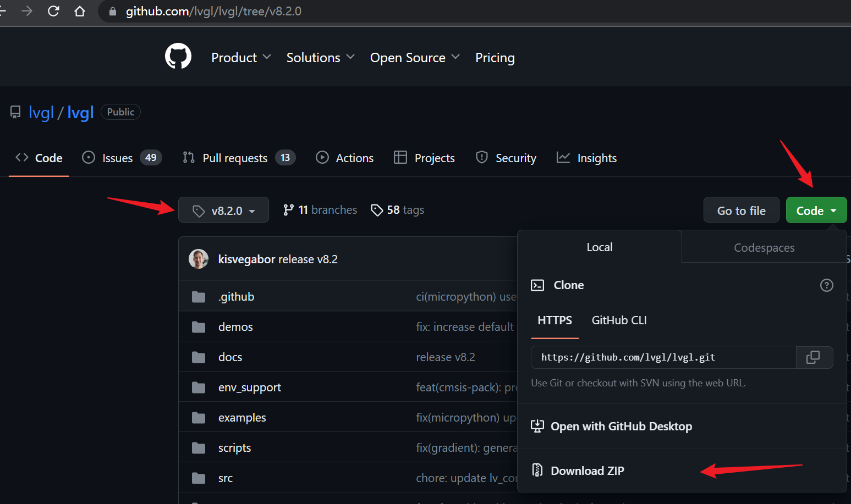The image size is (851, 504).
Task: Click the Go to file button
Action: pyautogui.click(x=741, y=211)
